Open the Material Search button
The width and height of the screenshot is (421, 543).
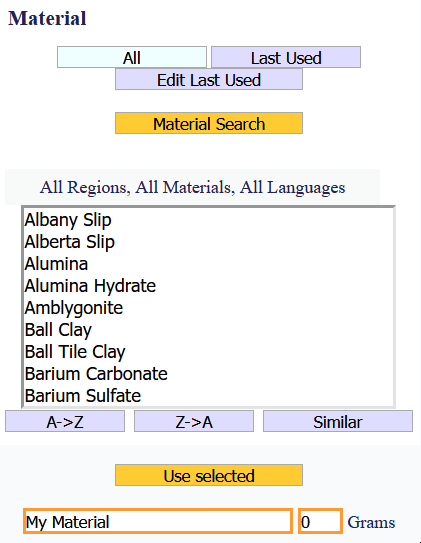[209, 123]
